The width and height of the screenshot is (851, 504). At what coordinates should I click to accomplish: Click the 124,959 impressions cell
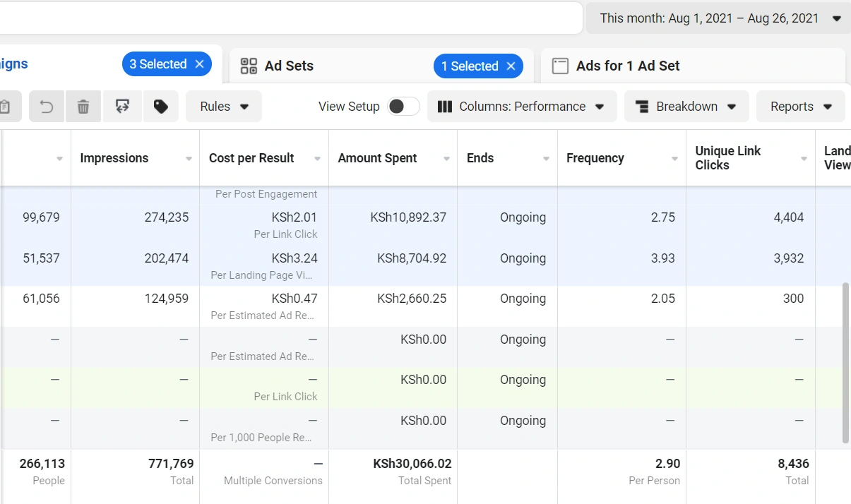167,299
